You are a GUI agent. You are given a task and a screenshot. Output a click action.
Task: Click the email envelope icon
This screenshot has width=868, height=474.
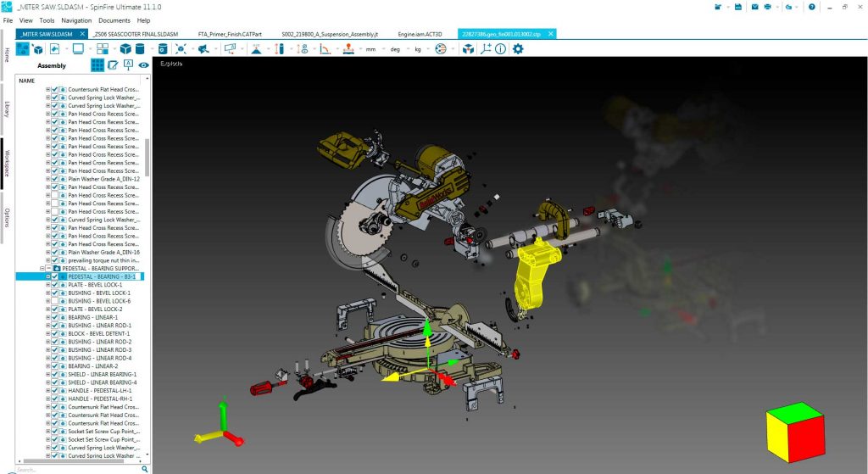tap(754, 7)
